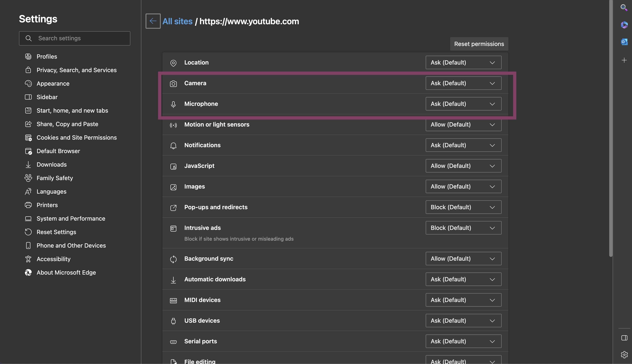This screenshot has height=364, width=632.
Task: Open Printers settings
Action: [47, 205]
